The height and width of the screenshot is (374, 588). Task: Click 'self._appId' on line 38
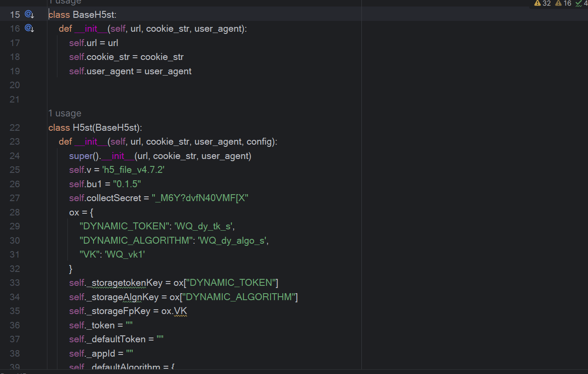pyautogui.click(x=92, y=354)
